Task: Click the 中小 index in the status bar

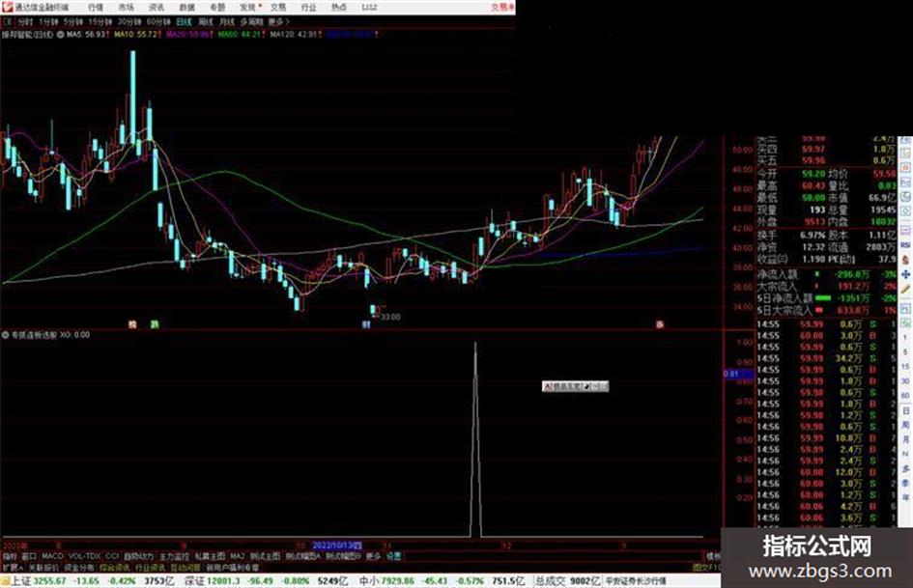Action: click(369, 580)
